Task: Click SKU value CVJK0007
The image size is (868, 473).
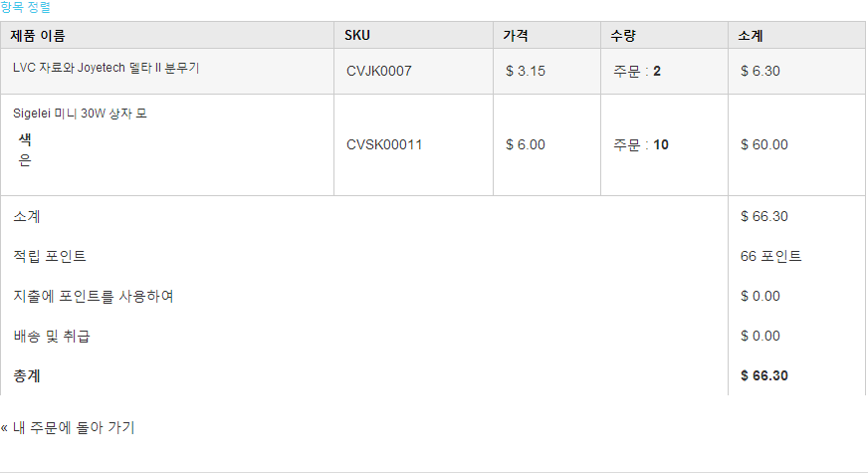Action: pos(379,71)
